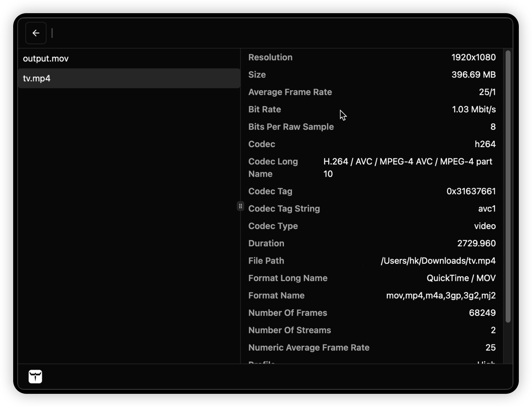Image resolution: width=532 pixels, height=407 pixels.
Task: Click the Resolution 1920x1080 row
Action: coord(372,57)
